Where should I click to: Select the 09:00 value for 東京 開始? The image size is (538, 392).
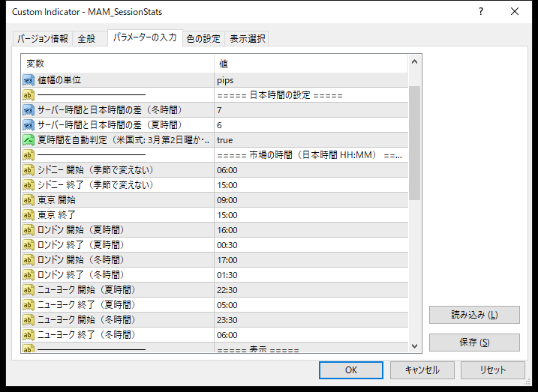[x=311, y=200]
